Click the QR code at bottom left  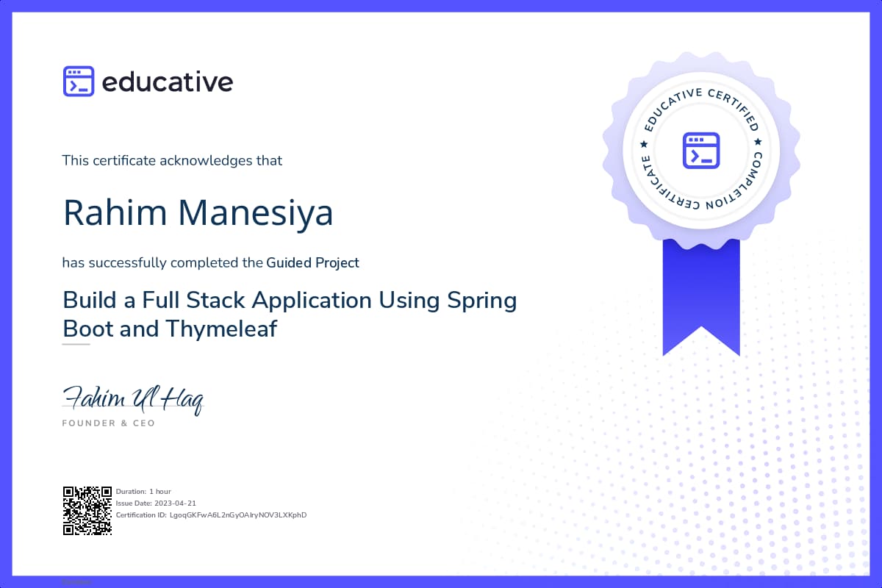[x=87, y=510]
